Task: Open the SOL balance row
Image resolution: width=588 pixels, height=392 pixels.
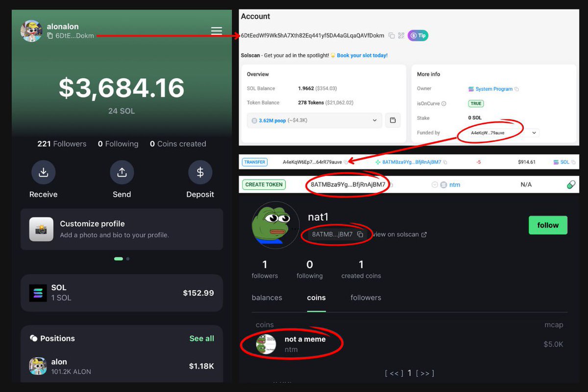Action: pos(122,293)
